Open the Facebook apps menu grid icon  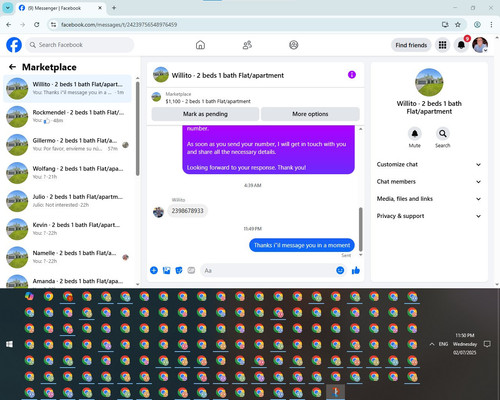point(442,45)
